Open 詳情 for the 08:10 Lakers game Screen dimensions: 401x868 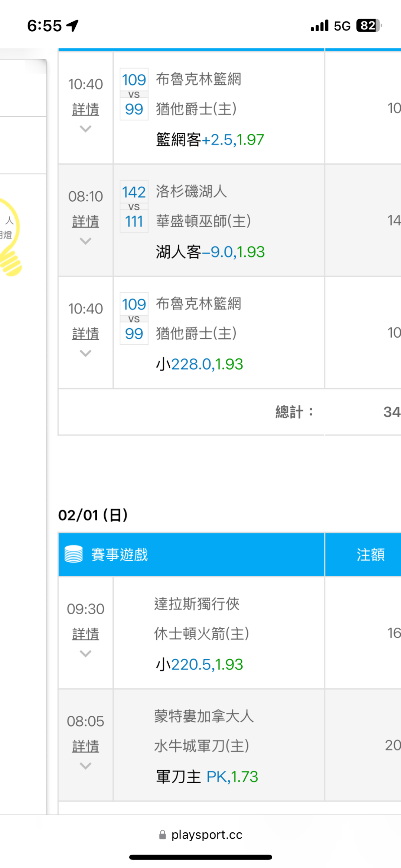click(85, 221)
